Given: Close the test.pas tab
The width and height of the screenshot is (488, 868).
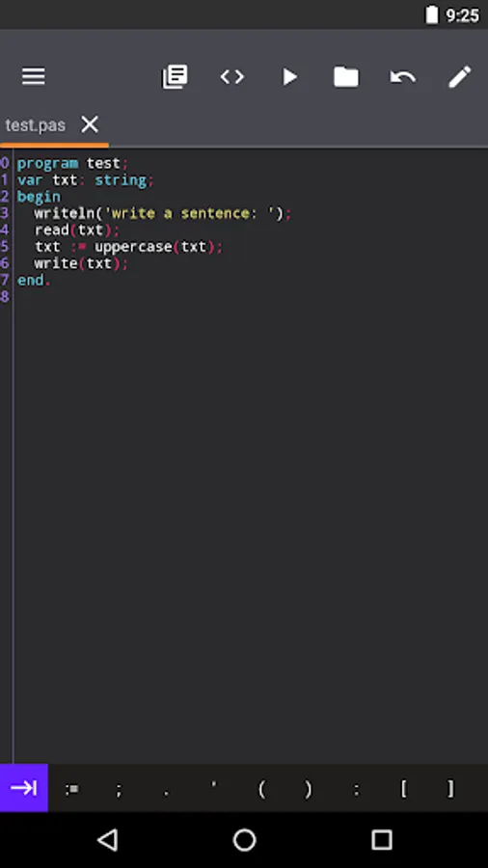Looking at the screenshot, I should tap(90, 124).
